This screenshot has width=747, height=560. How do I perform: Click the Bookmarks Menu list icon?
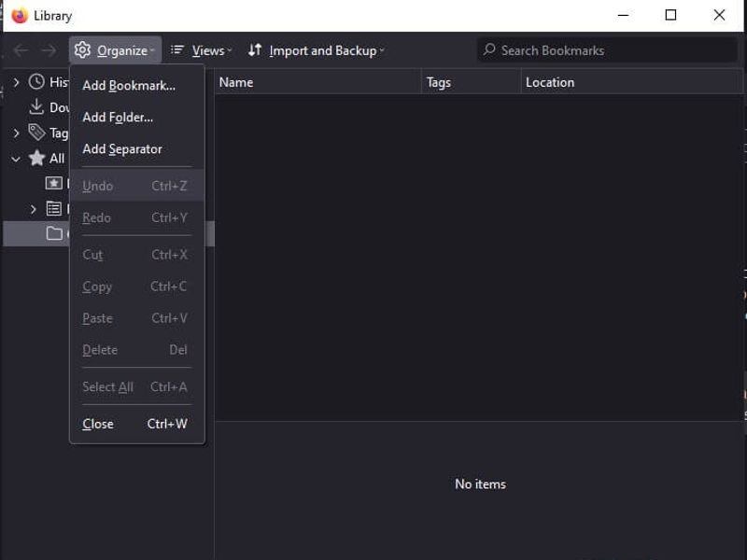54,208
